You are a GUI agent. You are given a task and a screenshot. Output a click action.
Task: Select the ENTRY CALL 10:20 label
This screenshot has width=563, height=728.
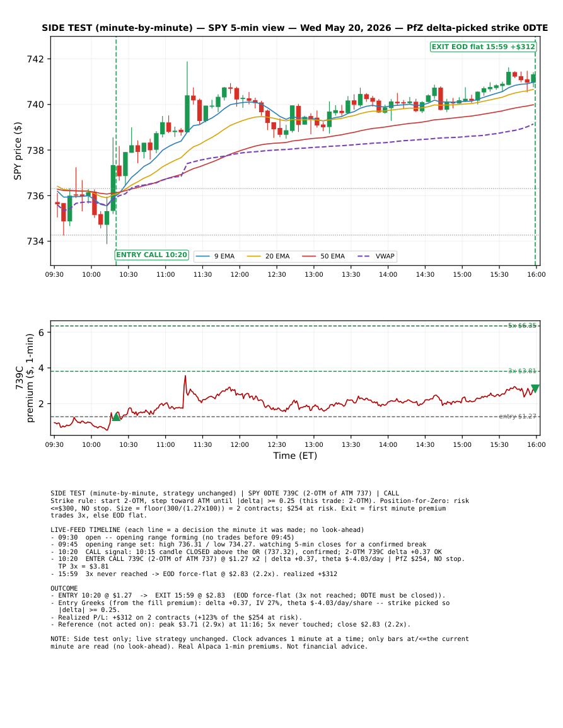point(151,255)
